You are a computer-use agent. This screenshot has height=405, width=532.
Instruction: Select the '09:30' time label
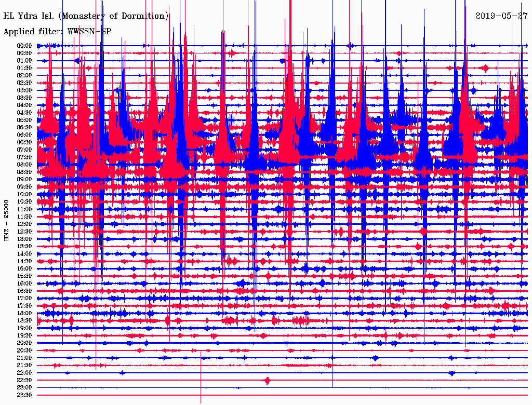[x=24, y=187]
